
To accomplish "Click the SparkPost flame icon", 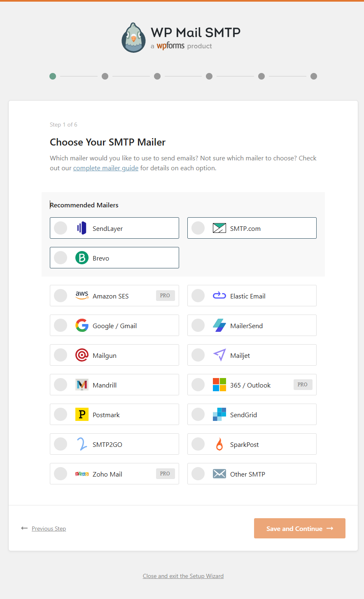I will [x=219, y=444].
